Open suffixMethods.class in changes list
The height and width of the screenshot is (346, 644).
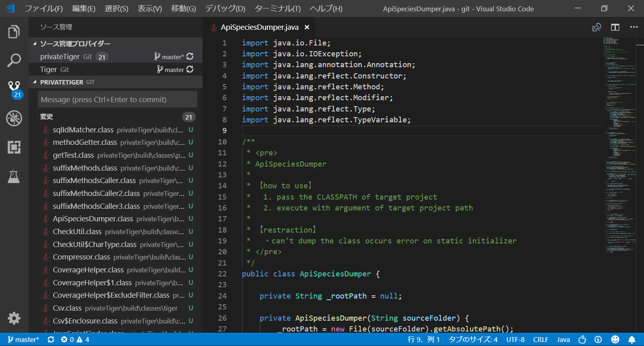click(116, 168)
